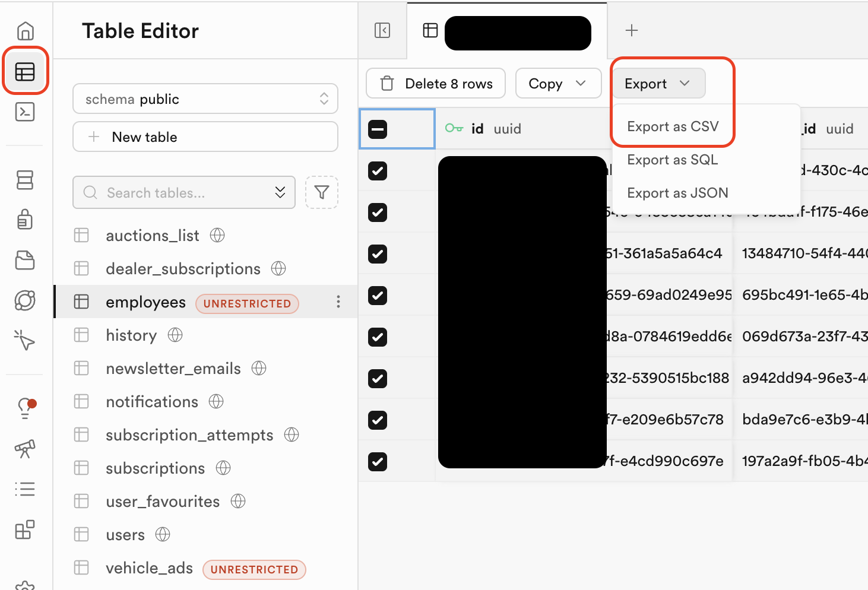Viewport: 868px width, 590px height.
Task: Open the Database section icon
Action: click(25, 180)
